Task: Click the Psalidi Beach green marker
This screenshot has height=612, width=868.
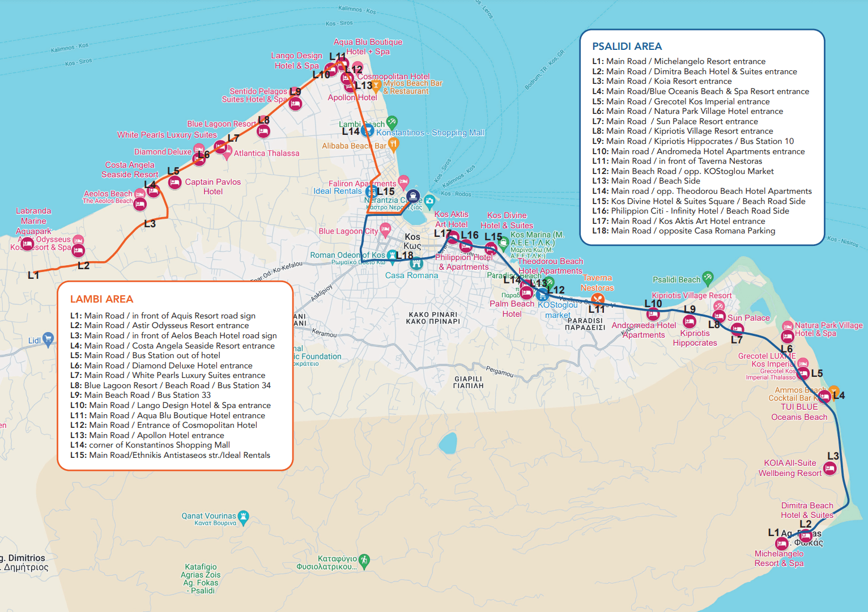Action: [708, 278]
